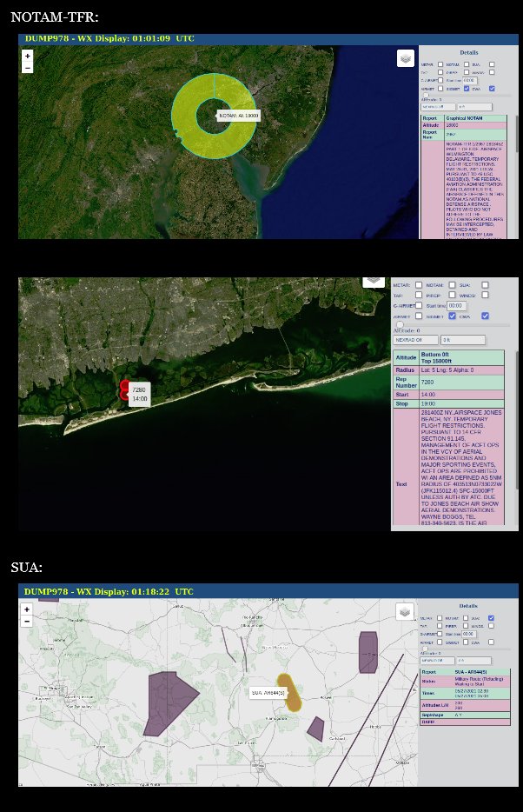523x812 pixels.
Task: Open NEXRAD Off dropdown in Jones Beach panel
Action: [x=415, y=340]
